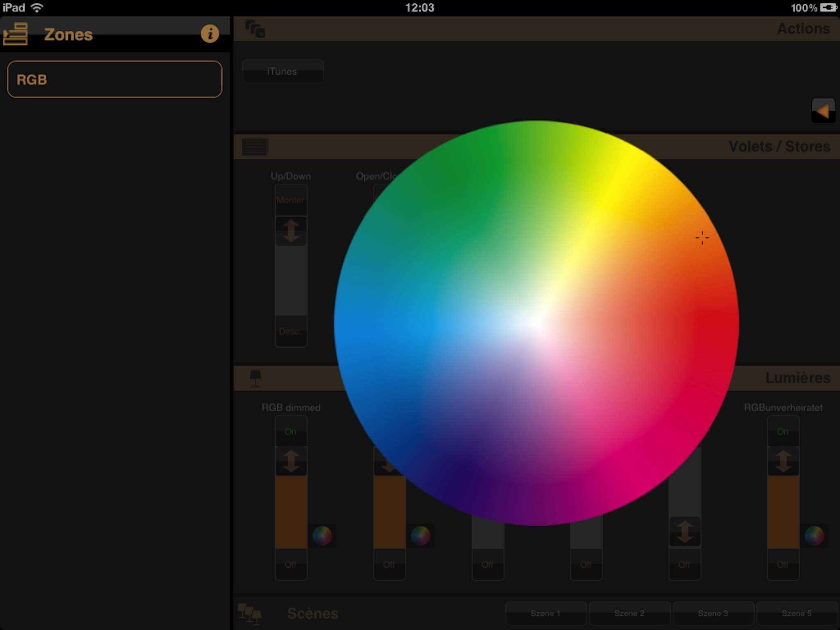Click the orange back triangle button
The image size is (840, 630).
[823, 111]
